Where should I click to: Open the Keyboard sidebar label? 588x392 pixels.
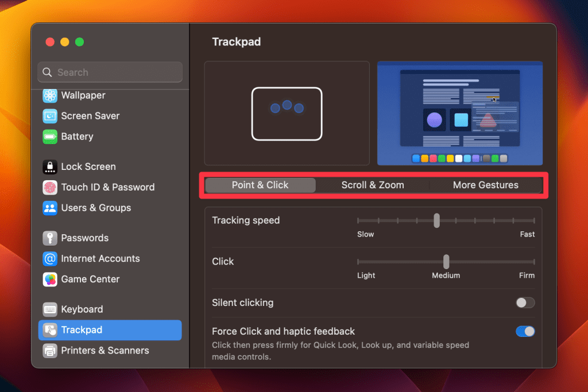point(82,309)
